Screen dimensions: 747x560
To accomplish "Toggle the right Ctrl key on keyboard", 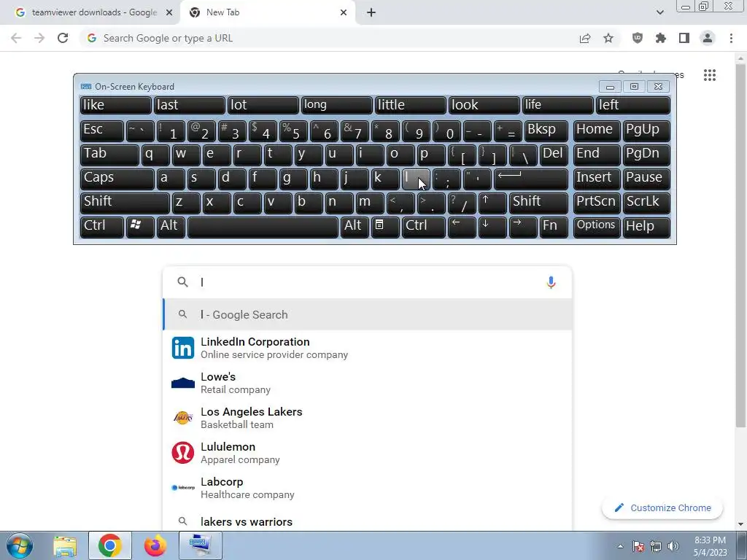I will tap(424, 226).
